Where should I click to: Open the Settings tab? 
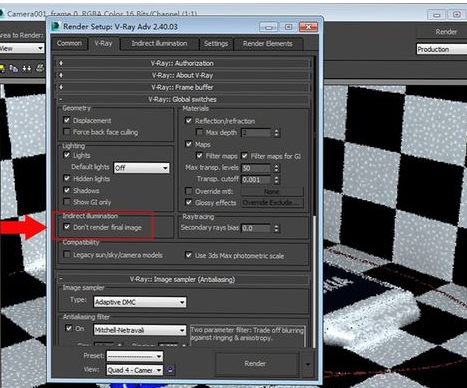(x=216, y=43)
